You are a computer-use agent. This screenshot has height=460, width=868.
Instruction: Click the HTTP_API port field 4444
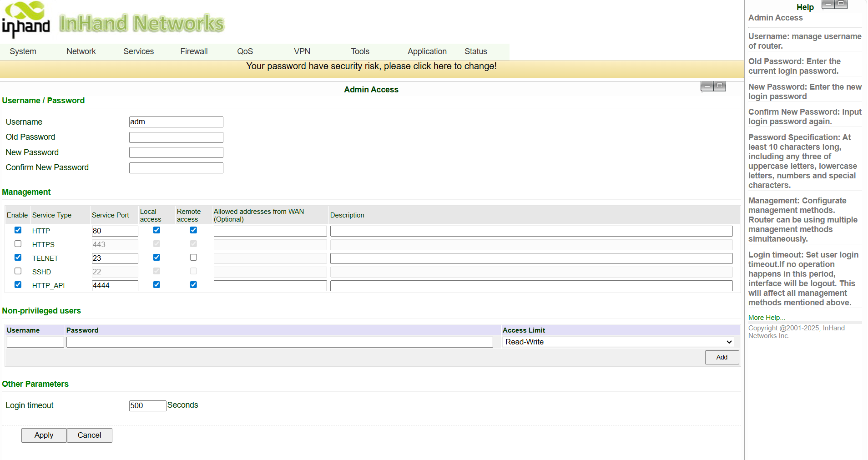(x=115, y=286)
